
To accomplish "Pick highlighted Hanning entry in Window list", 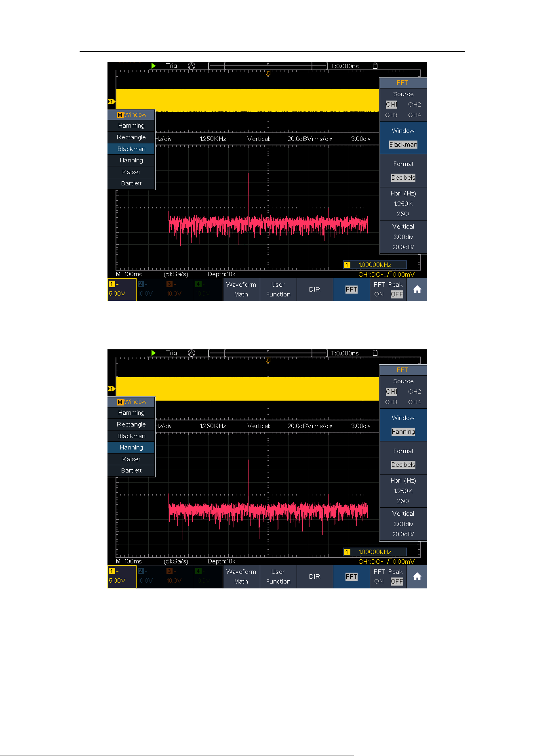I will click(131, 447).
